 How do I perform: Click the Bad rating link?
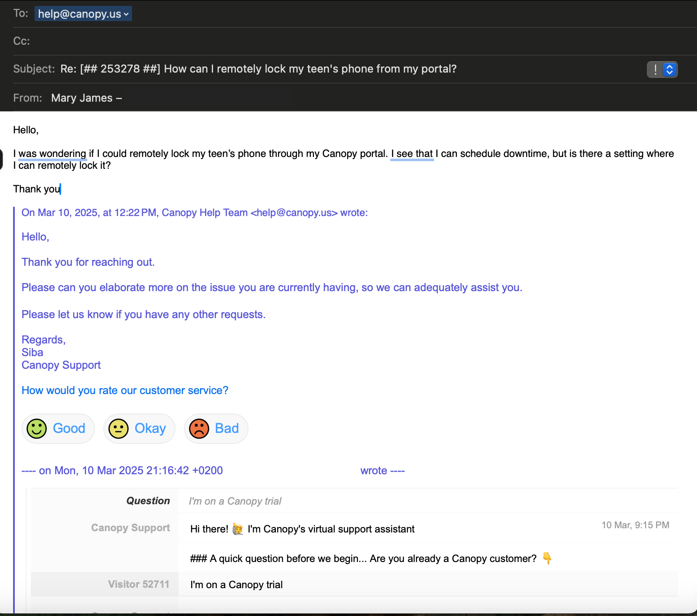pos(227,428)
